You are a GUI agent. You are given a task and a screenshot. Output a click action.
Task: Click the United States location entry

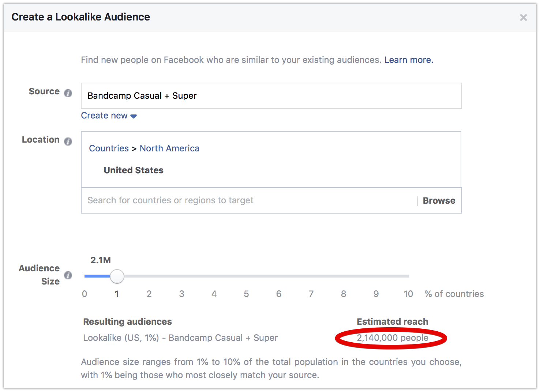134,170
